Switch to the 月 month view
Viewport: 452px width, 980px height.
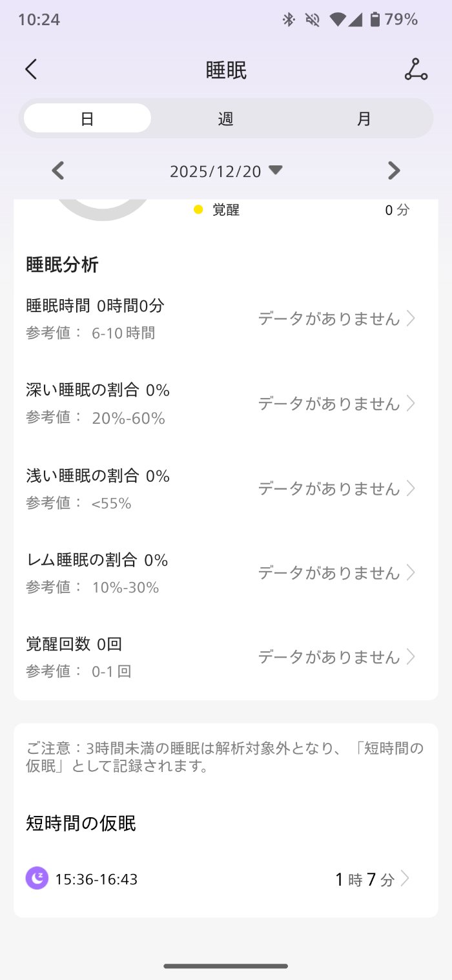364,119
